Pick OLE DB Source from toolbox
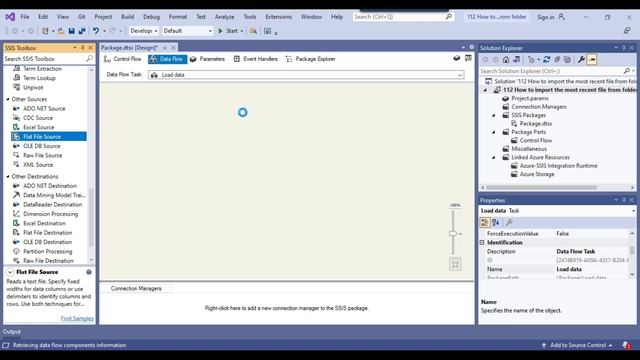Screen dimensions: 640x360 [x=42, y=146]
